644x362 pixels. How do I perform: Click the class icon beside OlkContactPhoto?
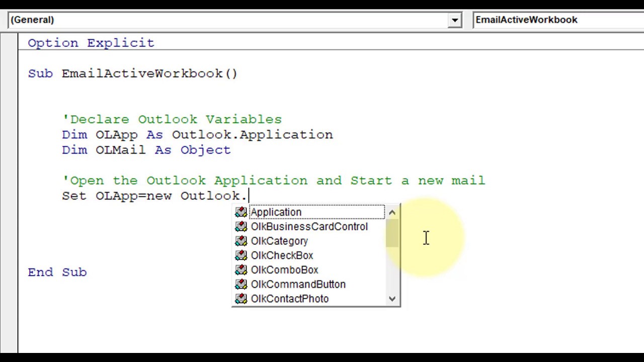click(241, 299)
